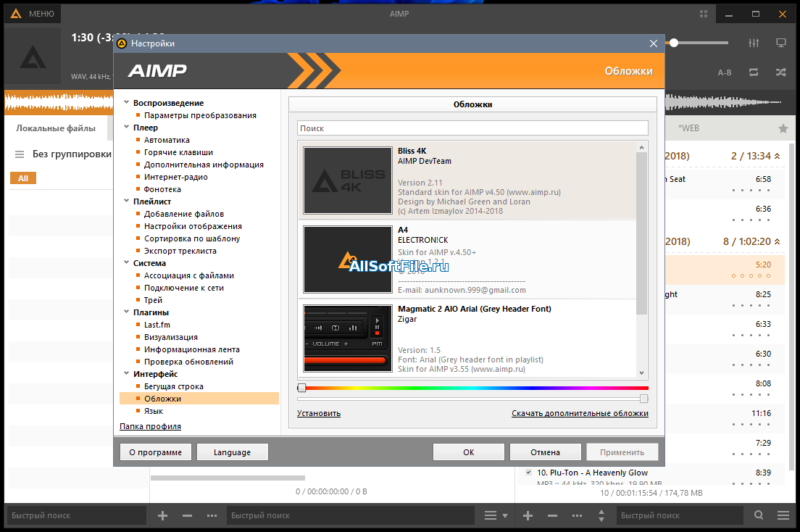The width and height of the screenshot is (800, 532).
Task: Click the Установить link
Action: [319, 414]
